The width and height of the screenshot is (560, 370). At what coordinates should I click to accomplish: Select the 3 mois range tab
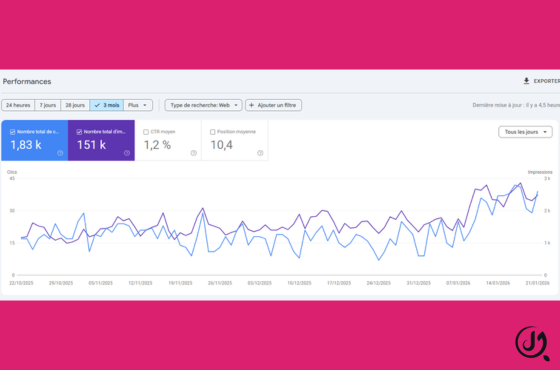coord(107,105)
